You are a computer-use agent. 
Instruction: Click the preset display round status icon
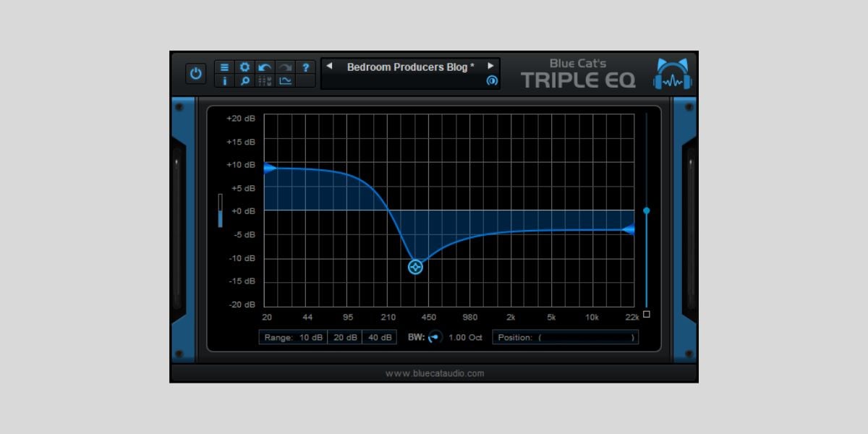[x=492, y=81]
